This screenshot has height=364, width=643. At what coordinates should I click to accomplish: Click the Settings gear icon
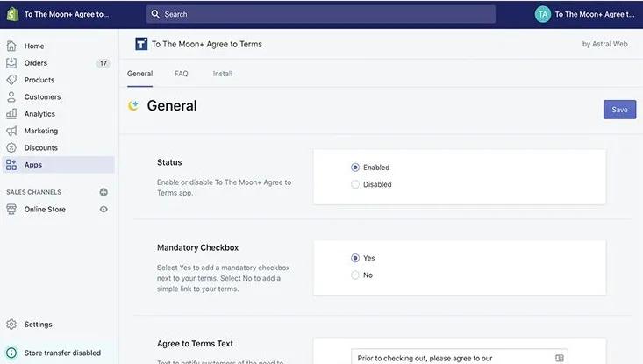tap(11, 325)
